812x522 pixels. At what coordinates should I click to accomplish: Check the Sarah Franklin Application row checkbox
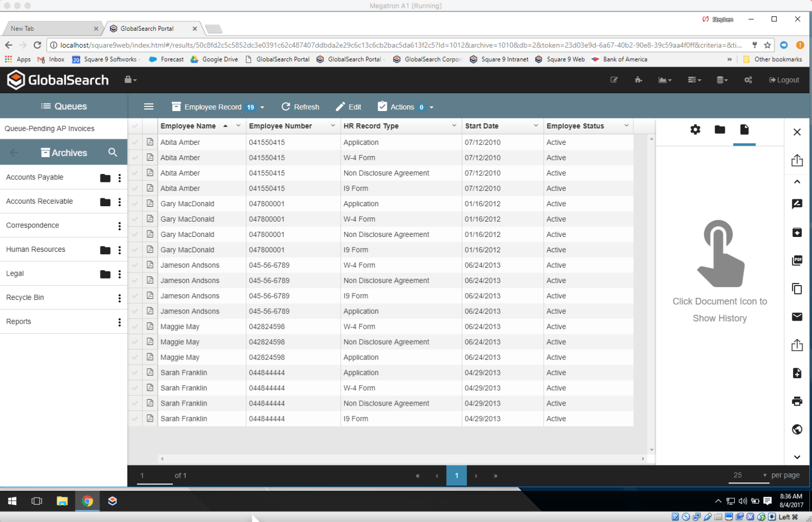click(135, 372)
